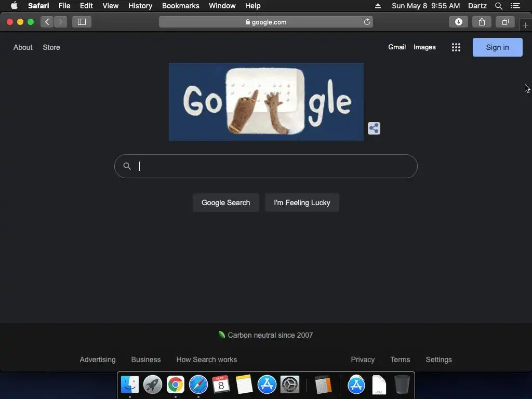
Task: Click the date and time in menu bar
Action: [x=426, y=6]
